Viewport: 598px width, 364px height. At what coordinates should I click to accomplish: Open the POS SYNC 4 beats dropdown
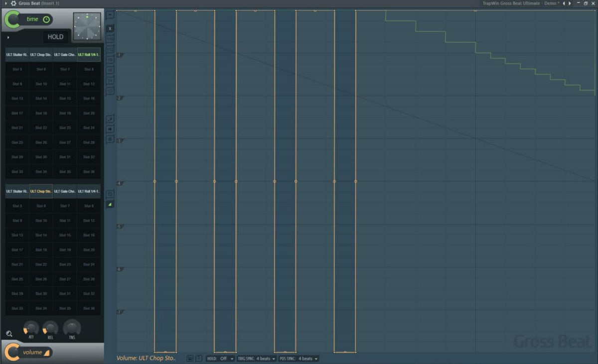(x=298, y=359)
